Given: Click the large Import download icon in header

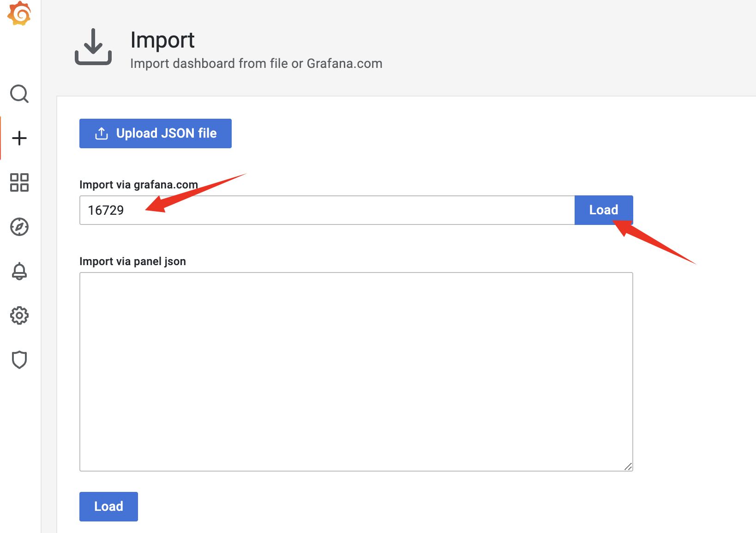Looking at the screenshot, I should coord(93,47).
